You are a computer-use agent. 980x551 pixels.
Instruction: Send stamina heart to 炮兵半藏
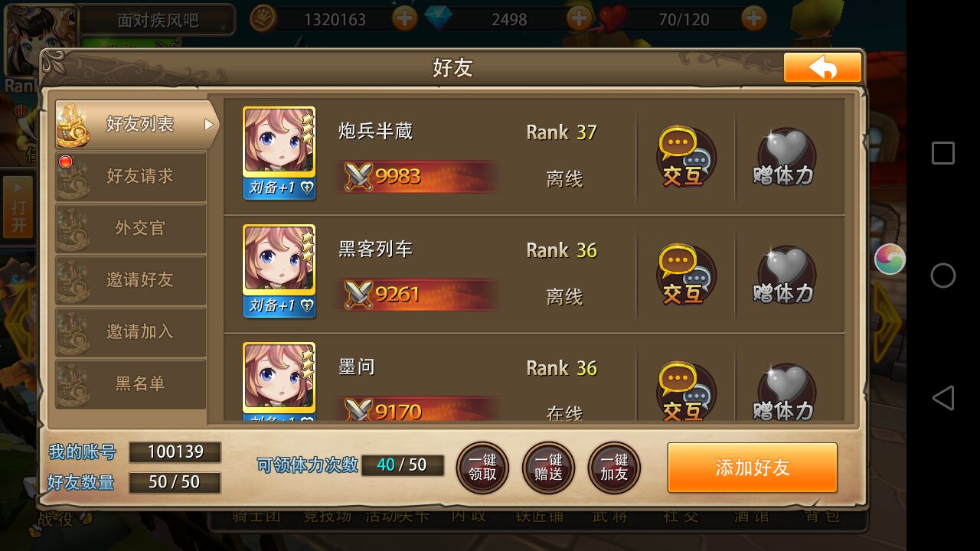pyautogui.click(x=785, y=158)
